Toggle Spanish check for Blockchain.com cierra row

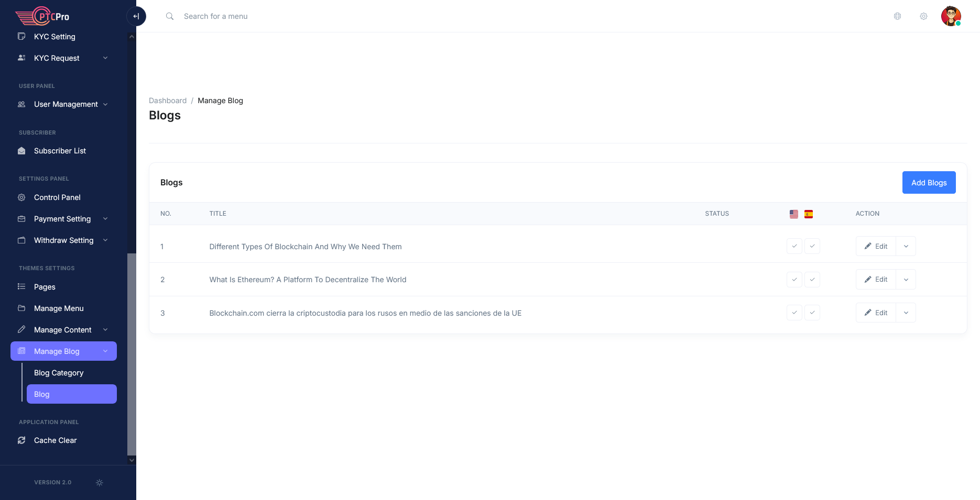812,313
